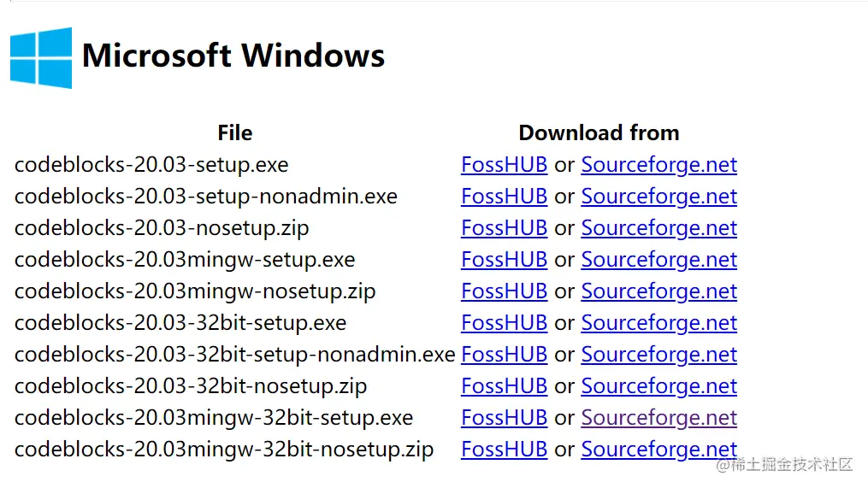This screenshot has height=488, width=868.
Task: Select file name codeblocks-20.03-32bit-setup.exe
Action: [x=180, y=322]
